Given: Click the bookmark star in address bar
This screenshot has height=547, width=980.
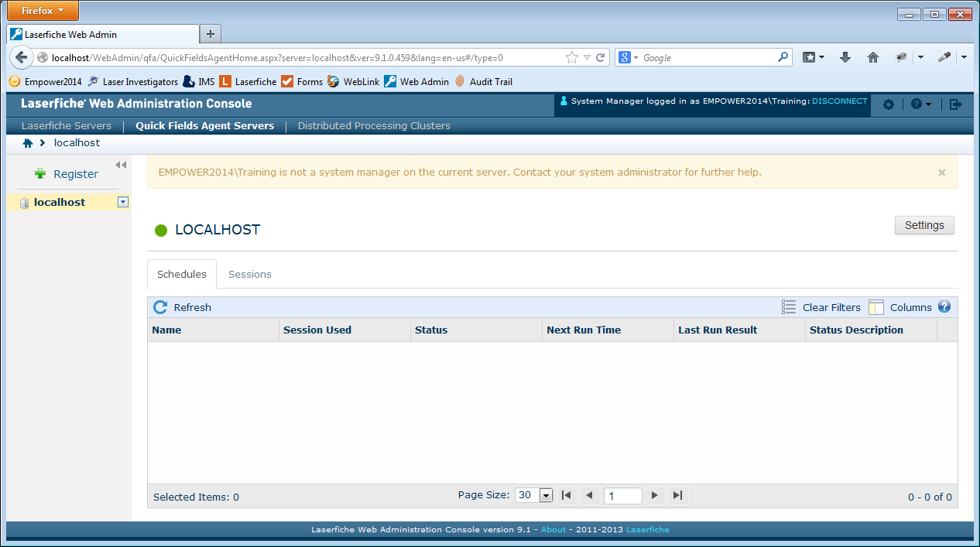Looking at the screenshot, I should coord(572,57).
